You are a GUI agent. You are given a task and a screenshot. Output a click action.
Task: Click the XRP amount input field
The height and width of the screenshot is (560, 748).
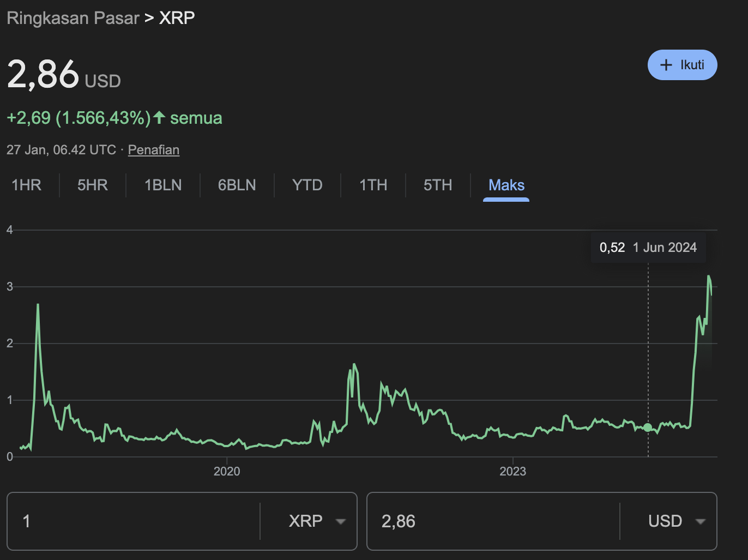[x=134, y=521]
